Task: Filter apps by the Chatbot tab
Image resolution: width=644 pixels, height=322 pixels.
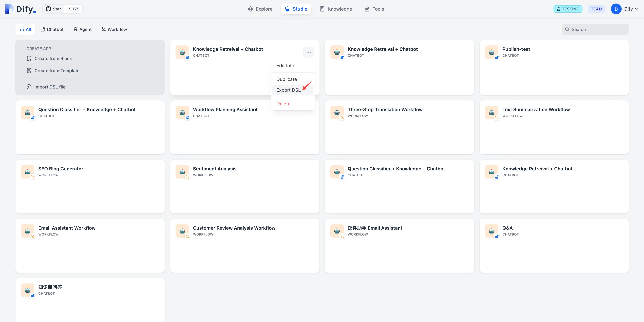Action: pyautogui.click(x=52, y=29)
